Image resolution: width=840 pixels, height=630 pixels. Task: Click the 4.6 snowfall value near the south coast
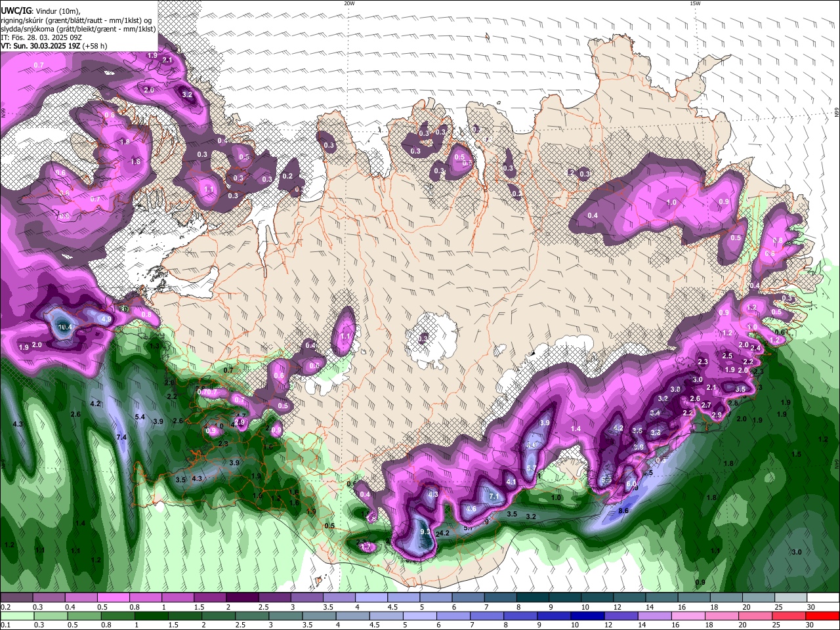(x=471, y=509)
